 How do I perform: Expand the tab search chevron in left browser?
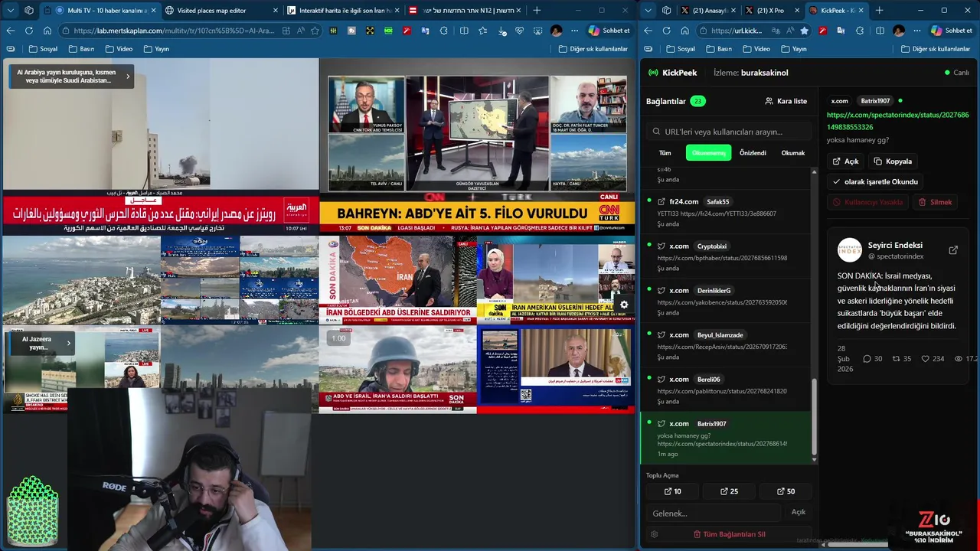10,11
